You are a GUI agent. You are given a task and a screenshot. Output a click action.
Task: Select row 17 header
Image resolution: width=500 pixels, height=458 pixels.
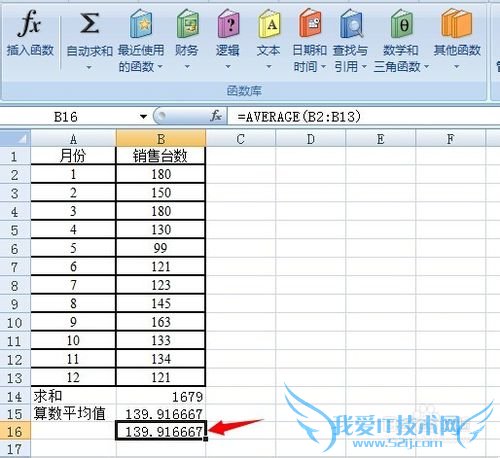click(x=15, y=449)
